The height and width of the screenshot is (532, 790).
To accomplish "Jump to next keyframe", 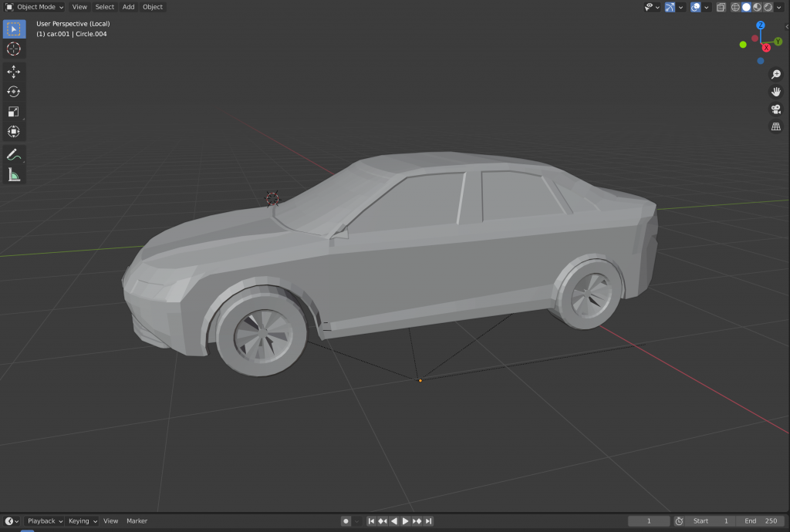I will (417, 521).
